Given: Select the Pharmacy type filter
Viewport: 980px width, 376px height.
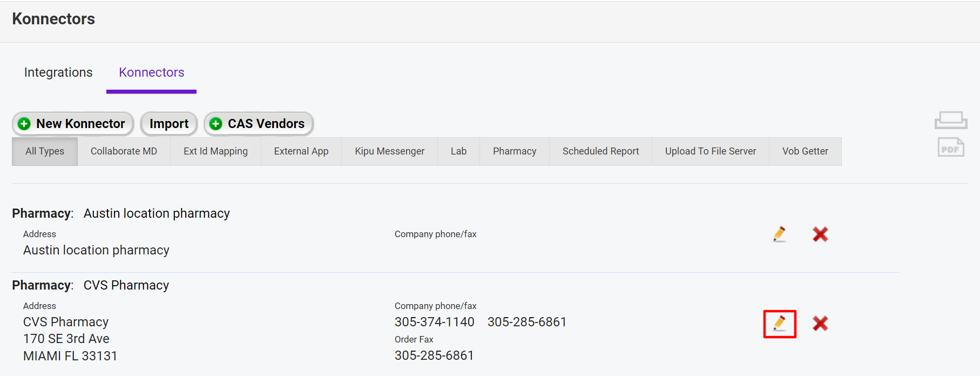Looking at the screenshot, I should click(x=514, y=151).
